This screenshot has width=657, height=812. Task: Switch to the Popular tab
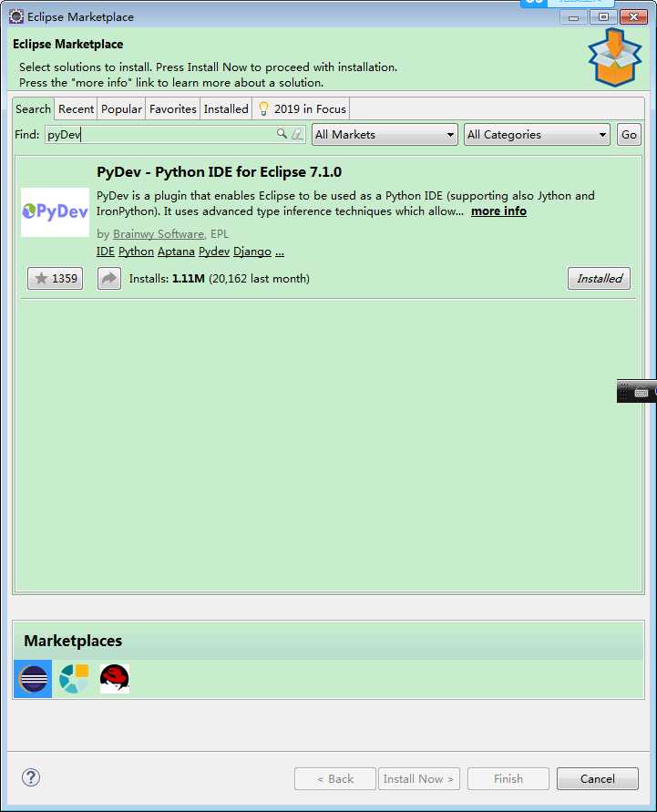coord(122,109)
